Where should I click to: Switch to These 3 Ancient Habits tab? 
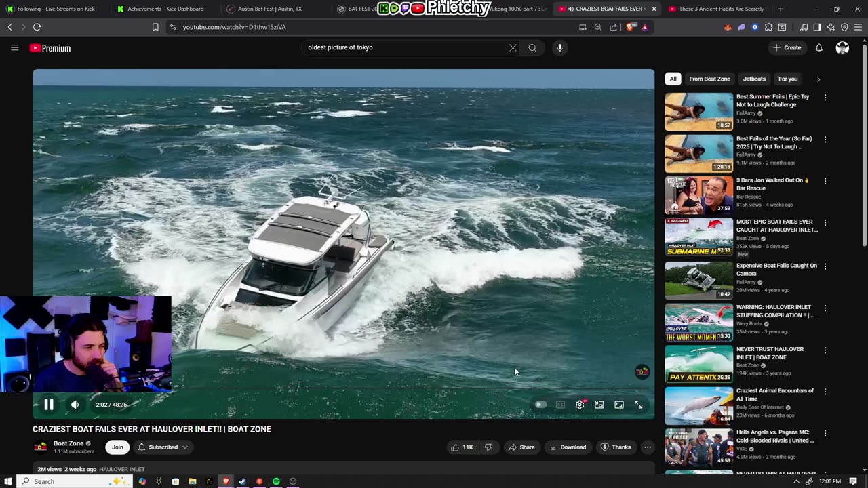pos(717,9)
